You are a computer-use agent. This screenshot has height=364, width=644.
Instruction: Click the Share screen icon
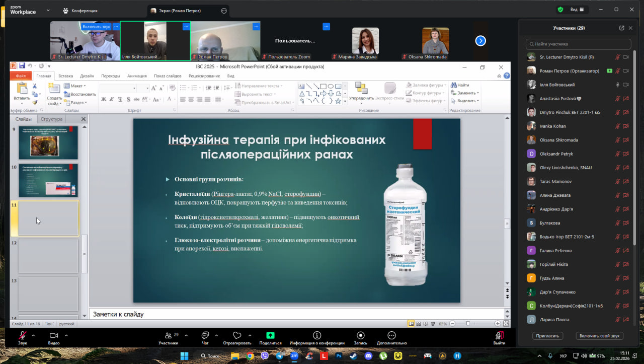(x=270, y=335)
